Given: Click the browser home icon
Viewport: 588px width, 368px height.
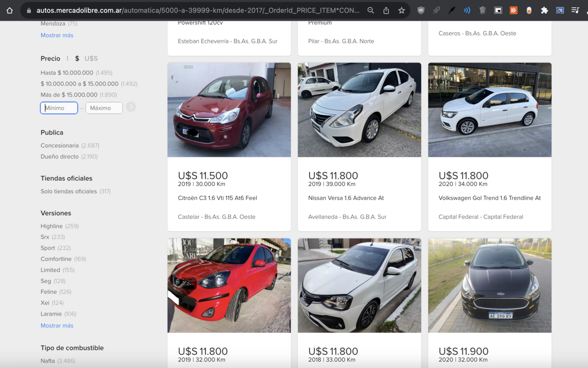Looking at the screenshot, I should 10,10.
